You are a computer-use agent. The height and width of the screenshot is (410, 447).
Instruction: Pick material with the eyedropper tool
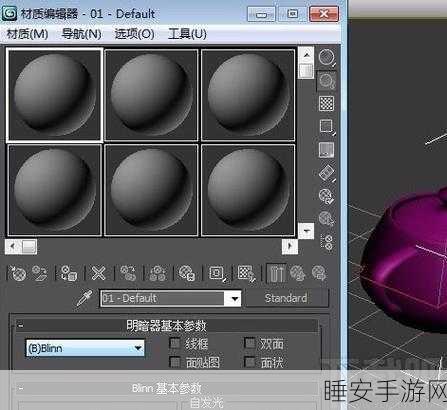[84, 298]
